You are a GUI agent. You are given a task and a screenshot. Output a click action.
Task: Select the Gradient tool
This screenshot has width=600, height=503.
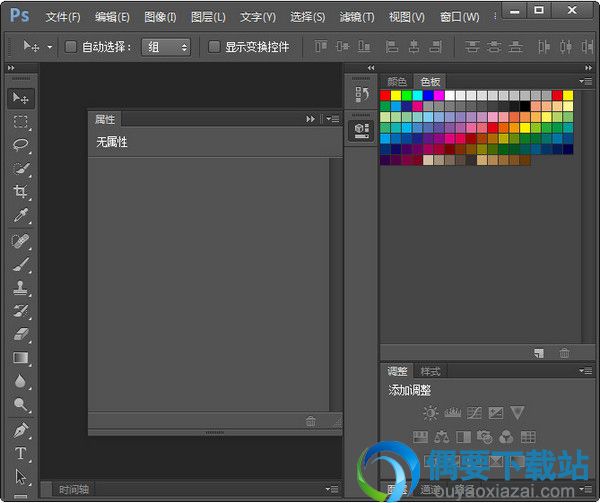tap(21, 358)
